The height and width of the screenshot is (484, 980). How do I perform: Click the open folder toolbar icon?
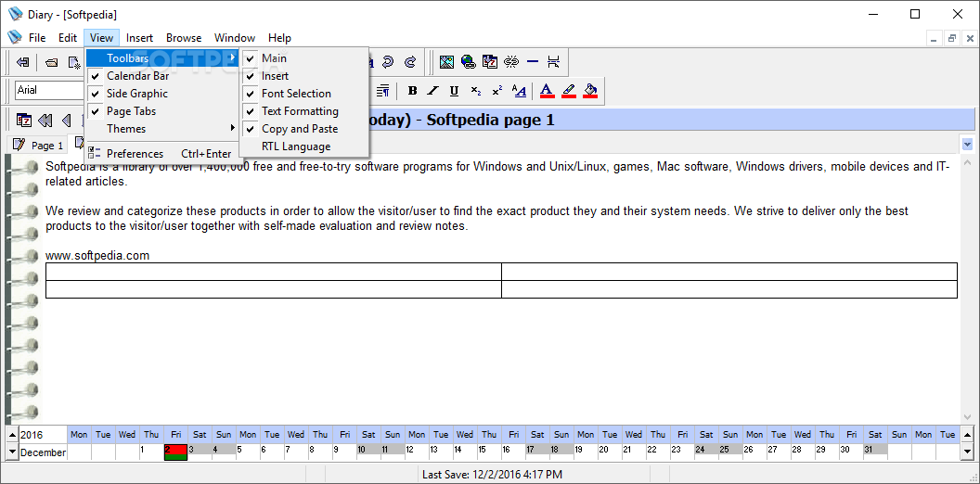click(x=53, y=62)
